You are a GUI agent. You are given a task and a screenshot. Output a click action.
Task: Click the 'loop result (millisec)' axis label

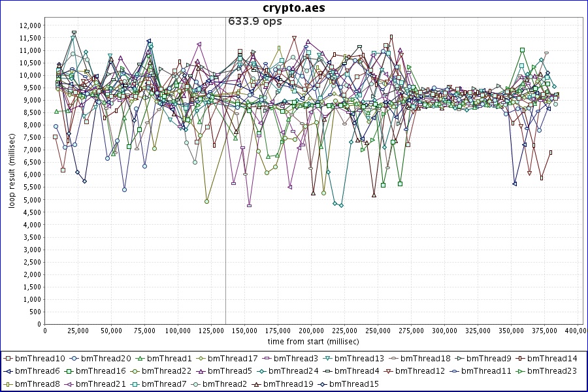click(12, 171)
